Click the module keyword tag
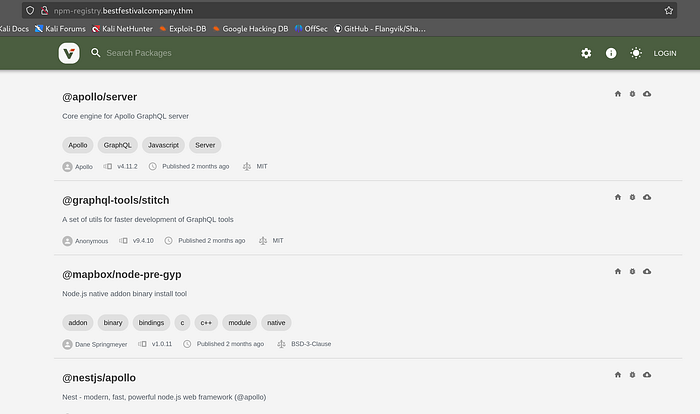 click(239, 322)
